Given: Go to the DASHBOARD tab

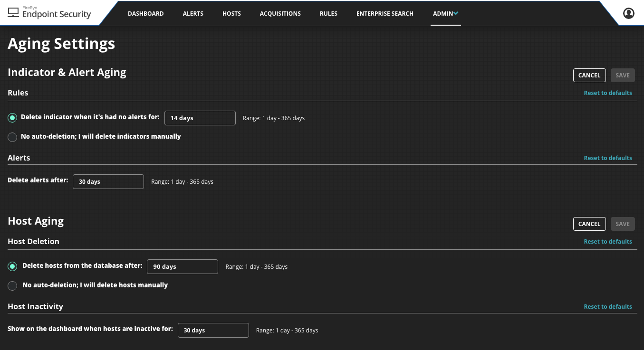Looking at the screenshot, I should tap(146, 14).
